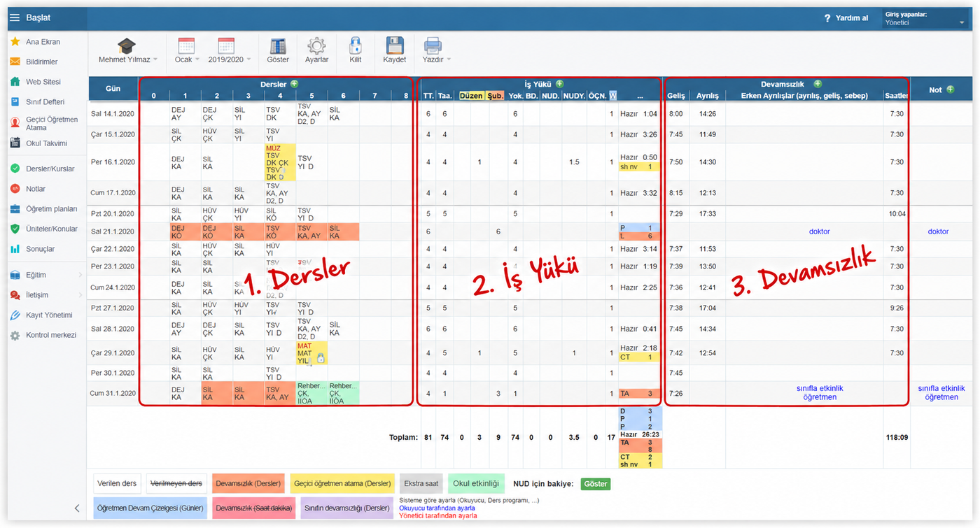
Task: Click green plus next to İş Yükü
Action: tap(559, 84)
